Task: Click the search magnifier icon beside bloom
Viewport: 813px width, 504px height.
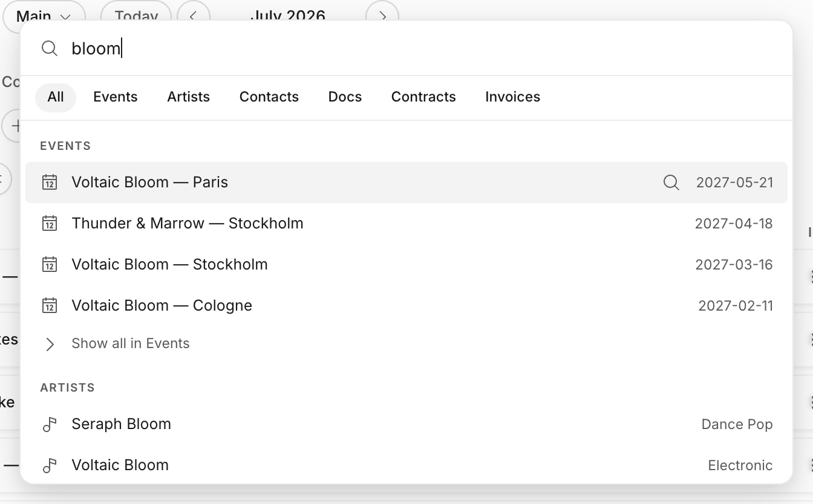Action: (50, 48)
